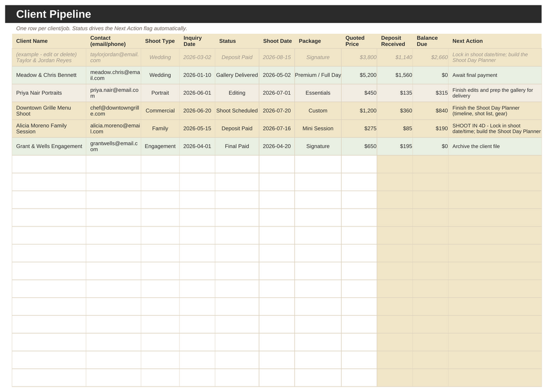Click the Shoot Date column header
Image resolution: width=547 pixels, height=392 pixels.
tap(276, 41)
